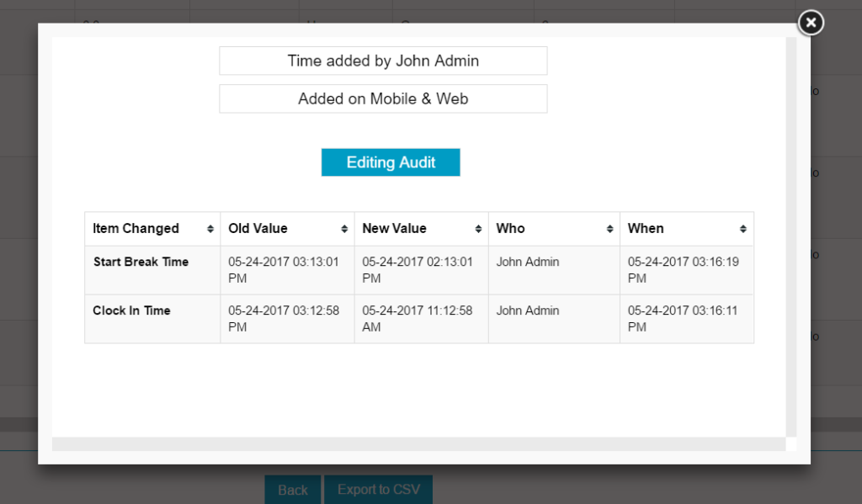Close the audit popup with X icon
This screenshot has width=862, height=504.
810,23
